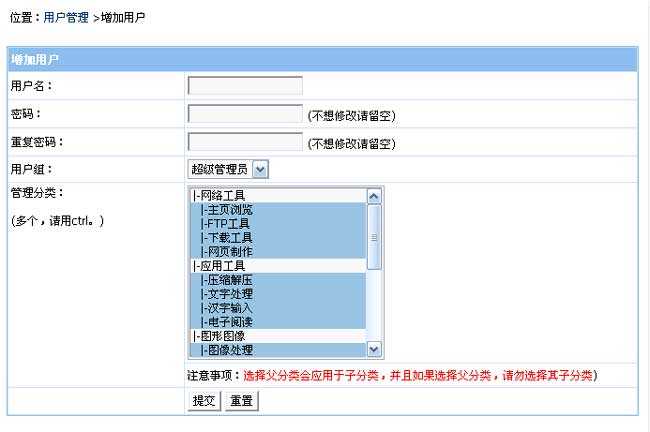The height and width of the screenshot is (432, 650).
Task: Click the 重置 reset button
Action: [x=240, y=401]
